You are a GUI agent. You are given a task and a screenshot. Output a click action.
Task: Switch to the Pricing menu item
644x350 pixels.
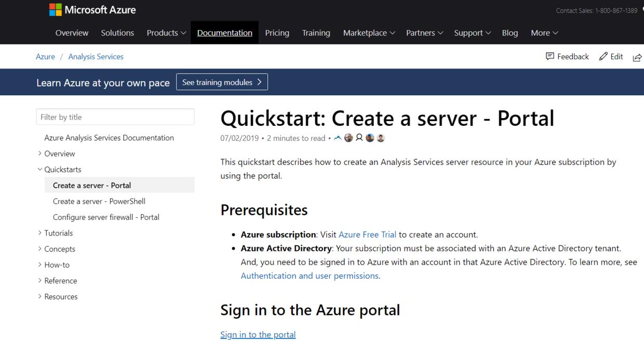(277, 32)
